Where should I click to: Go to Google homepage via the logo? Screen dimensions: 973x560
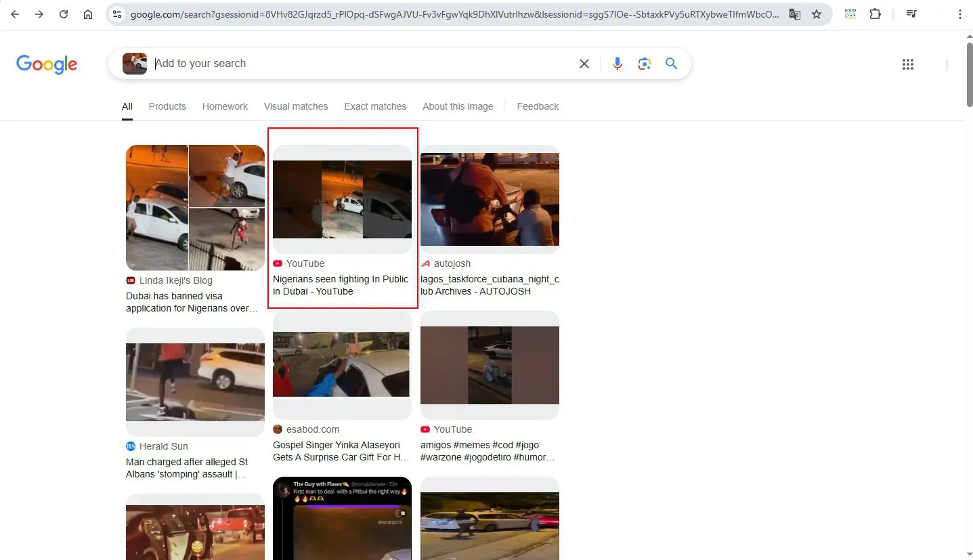point(47,64)
